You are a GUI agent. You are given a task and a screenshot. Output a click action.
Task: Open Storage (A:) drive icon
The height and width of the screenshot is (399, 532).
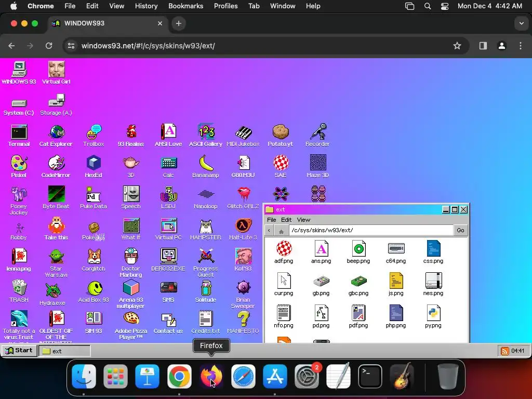tap(56, 104)
